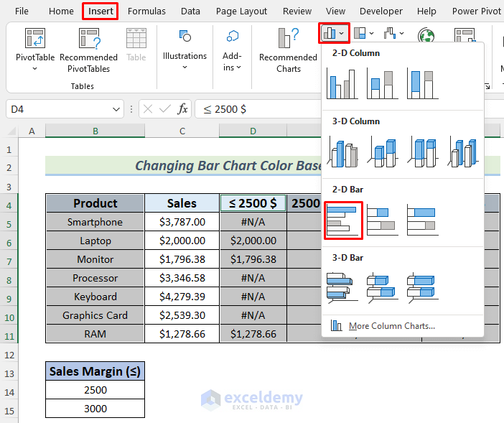Switch to the Review tab

[297, 11]
